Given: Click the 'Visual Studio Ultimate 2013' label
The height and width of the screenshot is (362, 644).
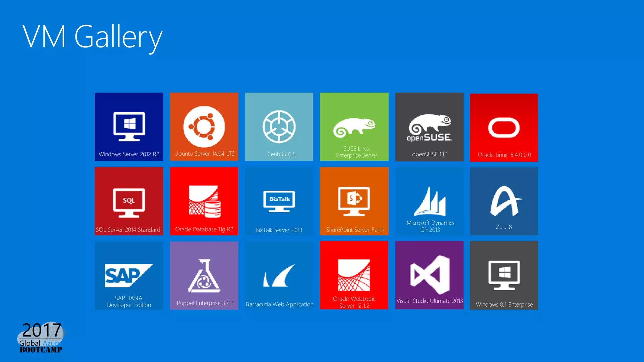Looking at the screenshot, I should [430, 301].
